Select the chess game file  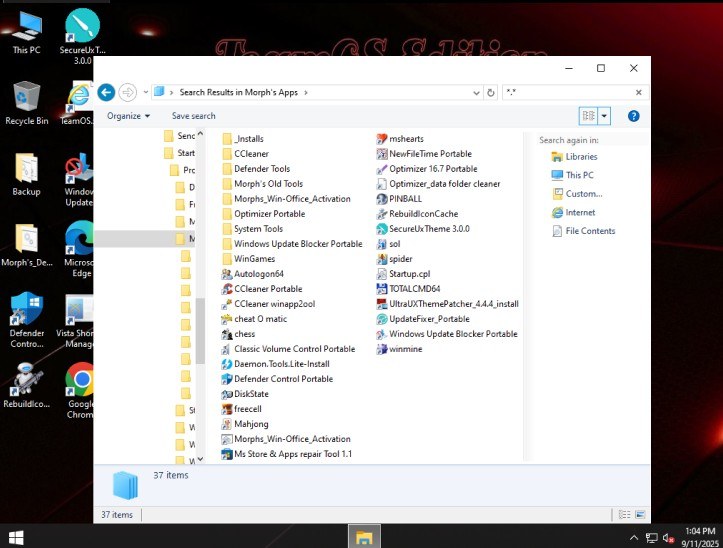(238, 334)
